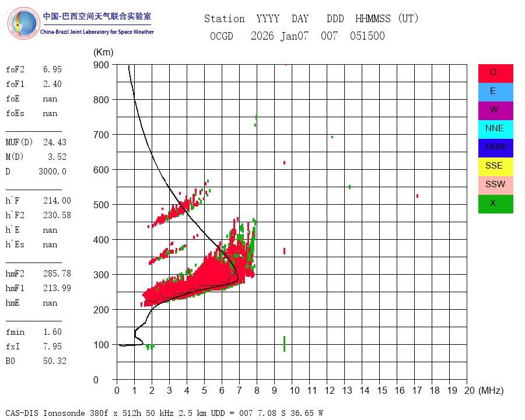Click the Chinese laboratory title text
The width and height of the screenshot is (525, 420).
pos(97,16)
